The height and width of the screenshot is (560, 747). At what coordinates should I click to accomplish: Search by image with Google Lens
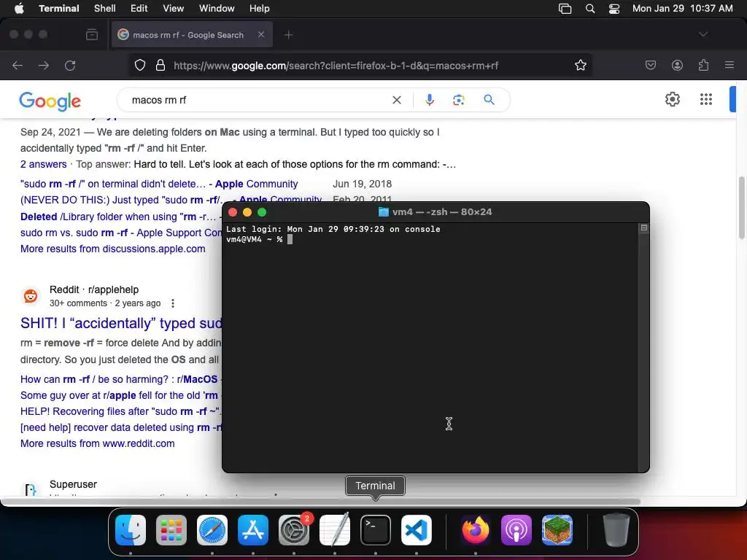point(459,99)
